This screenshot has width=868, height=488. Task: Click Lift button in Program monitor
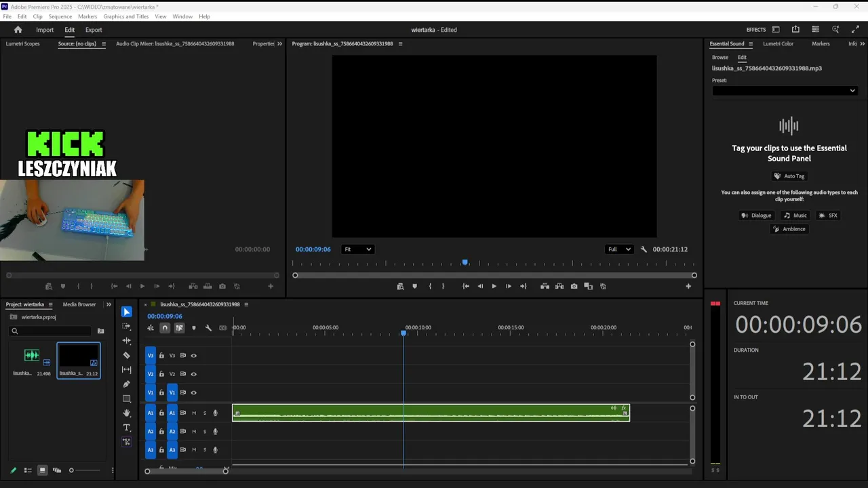click(x=545, y=286)
